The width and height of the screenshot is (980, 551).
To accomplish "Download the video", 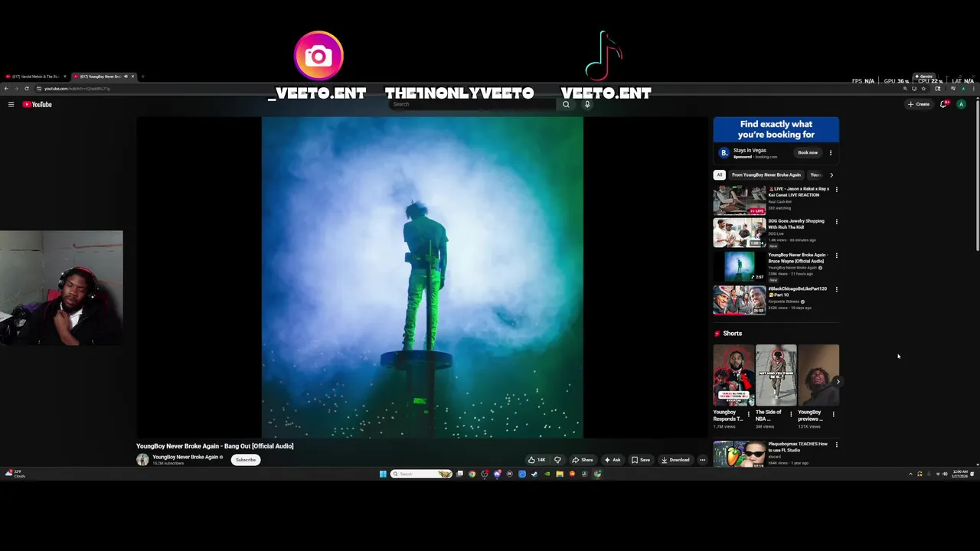I will (x=676, y=460).
